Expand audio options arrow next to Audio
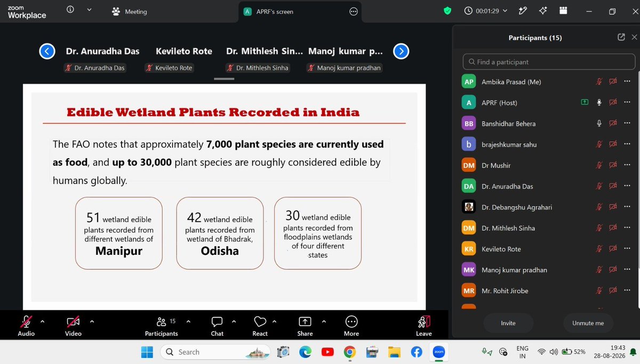This screenshot has width=640, height=364. coord(43,321)
